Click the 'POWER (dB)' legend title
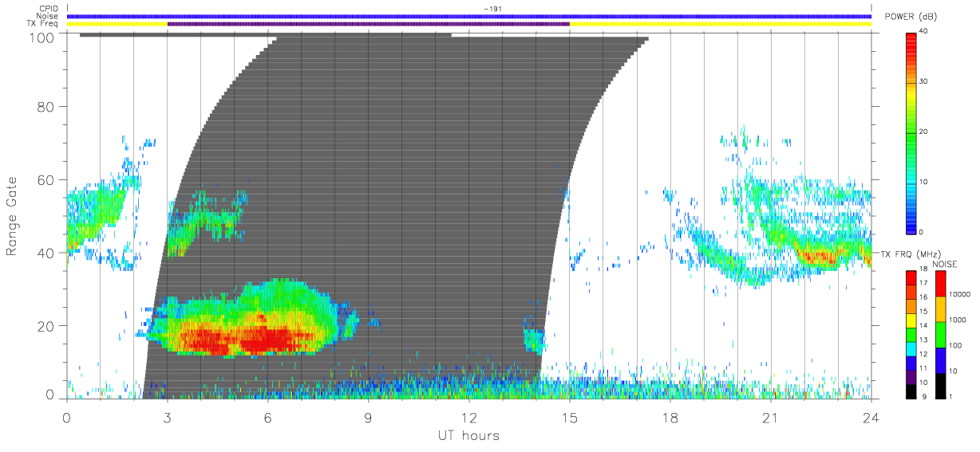Screen dimensions: 980x452 pos(910,18)
